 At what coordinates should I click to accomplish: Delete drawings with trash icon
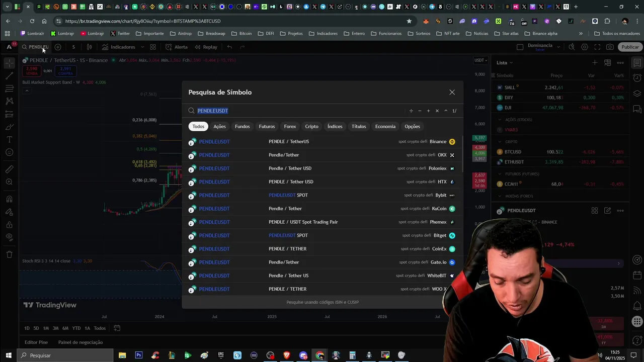[x=9, y=254]
